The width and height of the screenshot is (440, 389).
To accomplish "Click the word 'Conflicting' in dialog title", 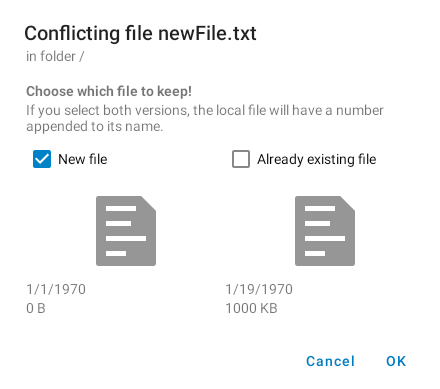I will tap(72, 34).
